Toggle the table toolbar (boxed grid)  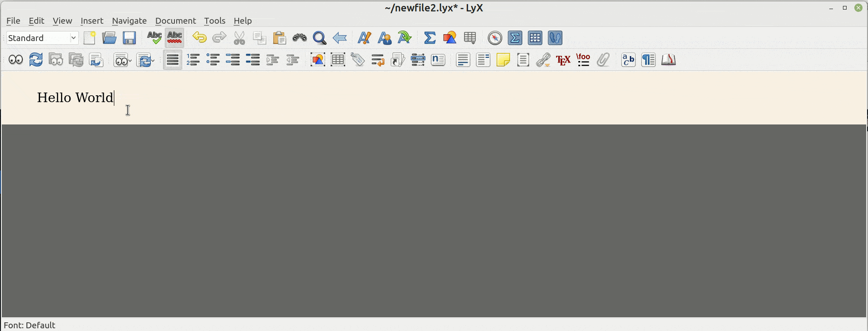click(535, 38)
